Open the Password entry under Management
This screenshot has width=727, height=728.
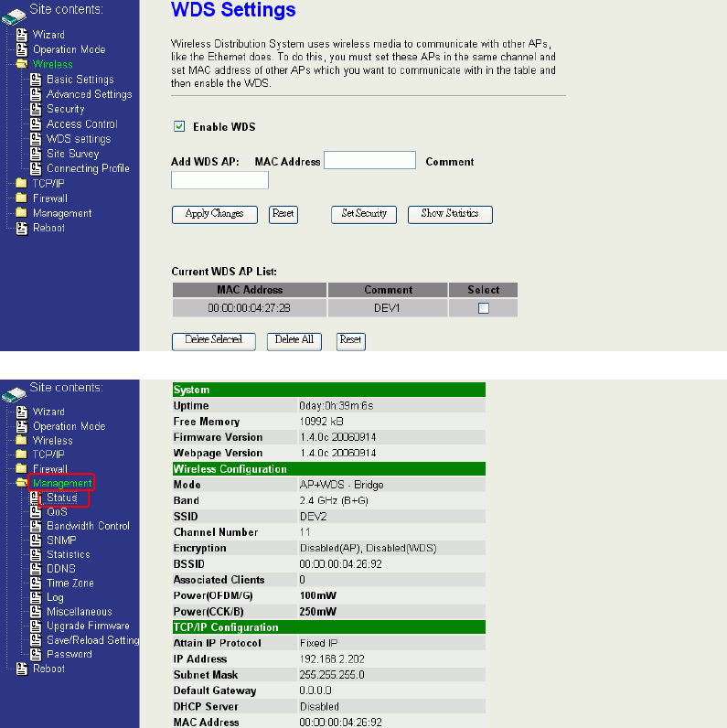(69, 654)
